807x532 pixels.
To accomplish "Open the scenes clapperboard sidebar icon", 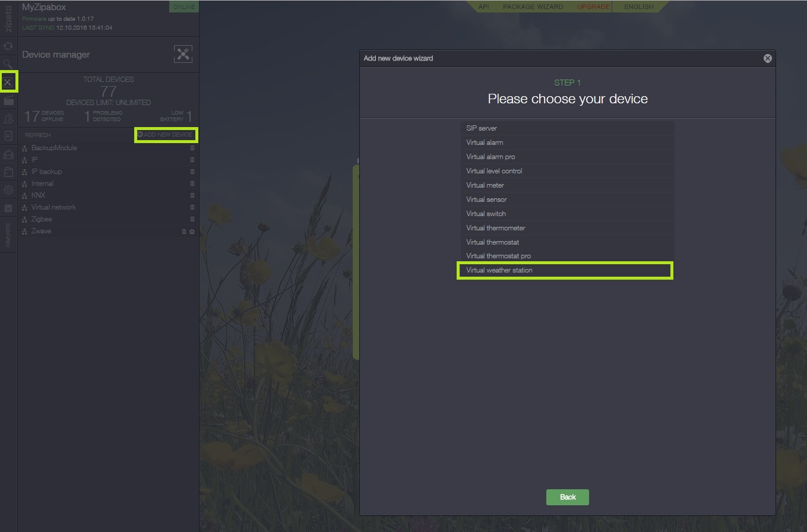I will tap(8, 101).
